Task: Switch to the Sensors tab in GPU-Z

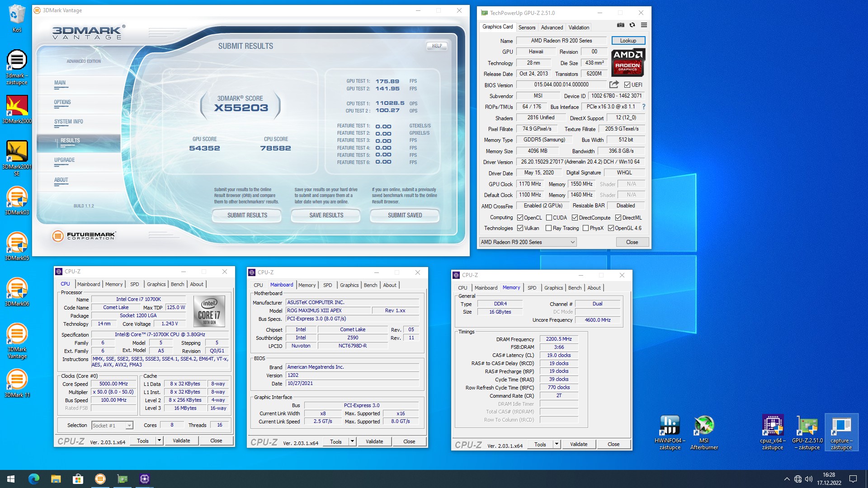Action: click(x=527, y=28)
